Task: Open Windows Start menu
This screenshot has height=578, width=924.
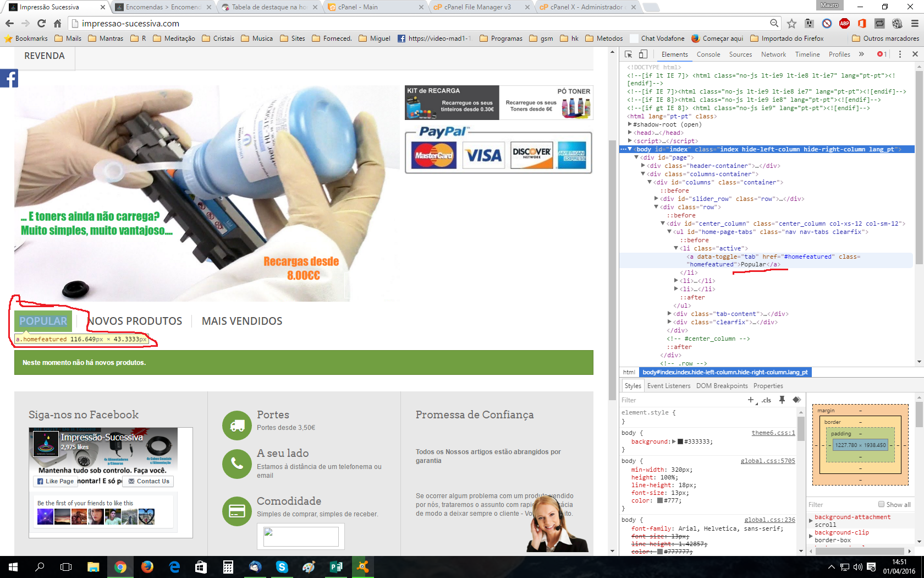Action: pos(13,567)
